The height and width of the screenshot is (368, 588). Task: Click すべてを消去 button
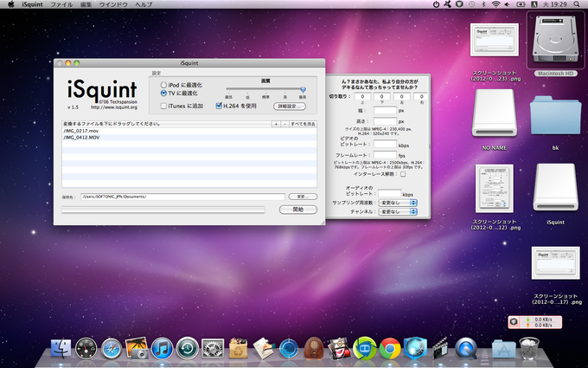pyautogui.click(x=303, y=124)
